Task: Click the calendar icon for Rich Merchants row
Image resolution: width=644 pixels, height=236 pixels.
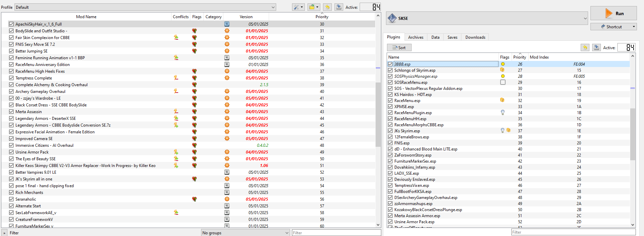Action: (227, 192)
